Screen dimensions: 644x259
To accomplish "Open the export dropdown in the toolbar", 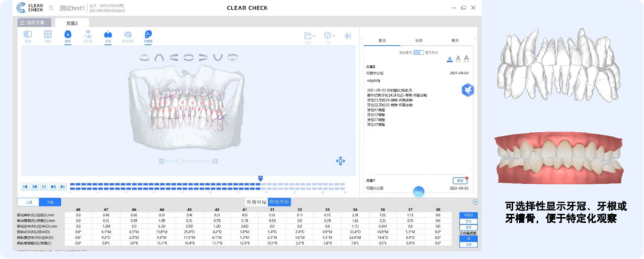I will 309,36.
